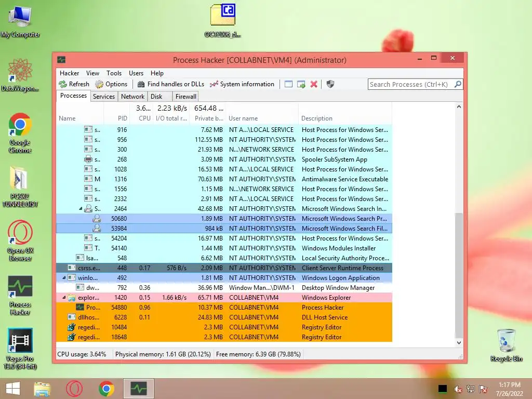532x399 pixels.
Task: Click the process list vertical scrollbar thumb
Action: click(459, 275)
